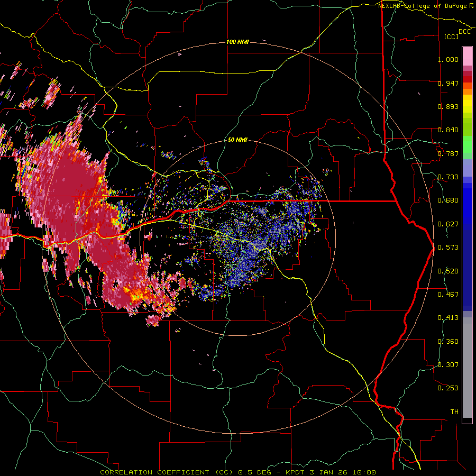Image resolution: width=476 pixels, height=476 pixels.
Task: Click the 1.000 value on the color scale
Action: click(x=448, y=59)
